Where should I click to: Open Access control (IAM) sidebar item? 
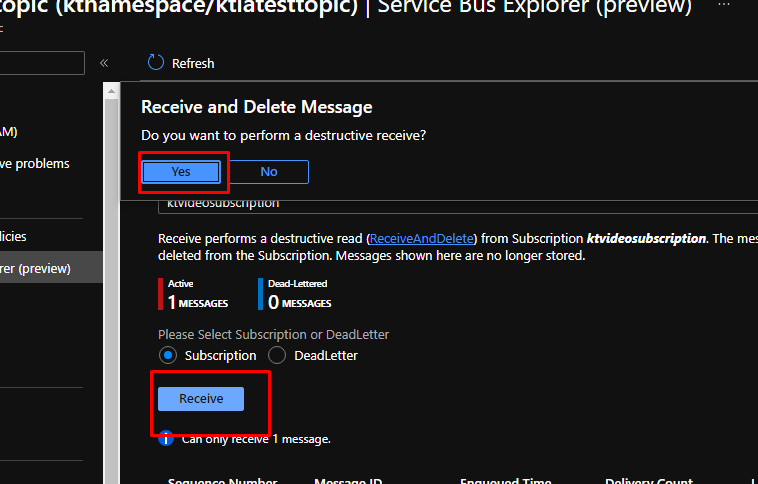10,131
